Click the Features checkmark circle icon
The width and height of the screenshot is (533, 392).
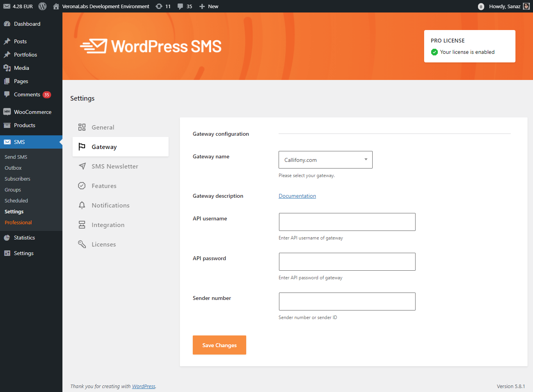tap(82, 186)
